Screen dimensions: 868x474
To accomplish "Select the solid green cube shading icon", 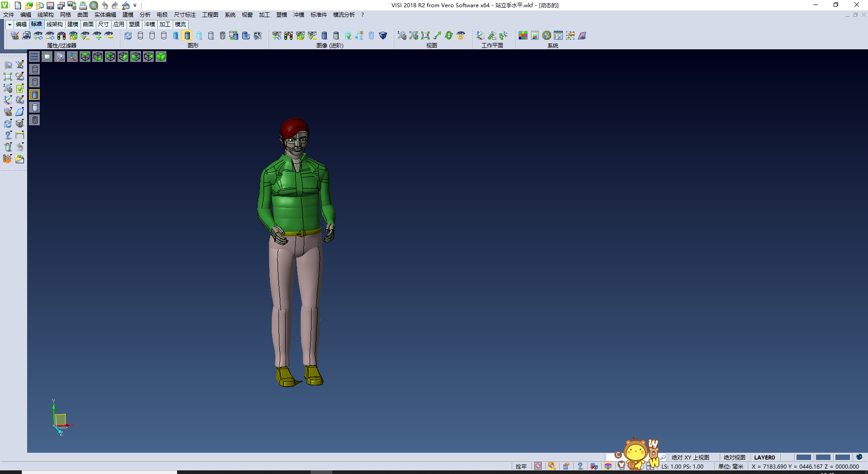I will pos(161,57).
